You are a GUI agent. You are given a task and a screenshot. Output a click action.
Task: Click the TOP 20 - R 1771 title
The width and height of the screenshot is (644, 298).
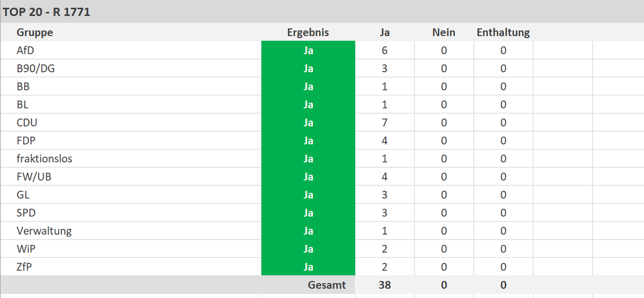pos(47,12)
